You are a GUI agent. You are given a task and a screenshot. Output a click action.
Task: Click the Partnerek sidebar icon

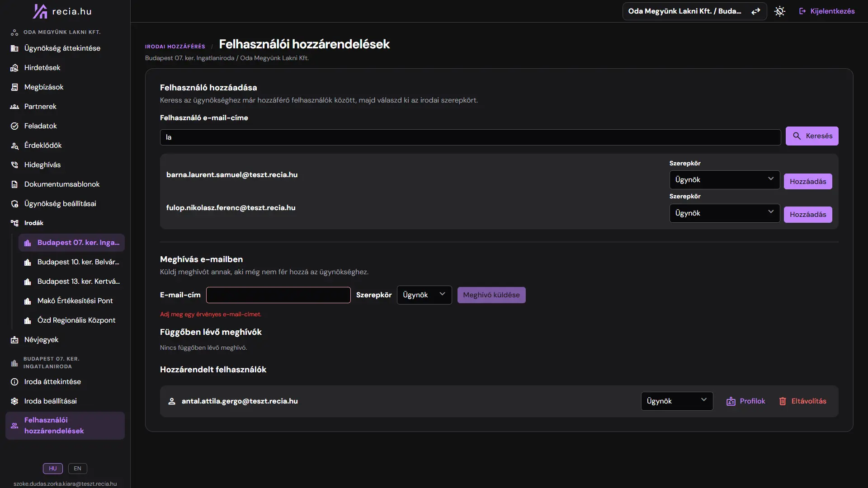point(14,107)
